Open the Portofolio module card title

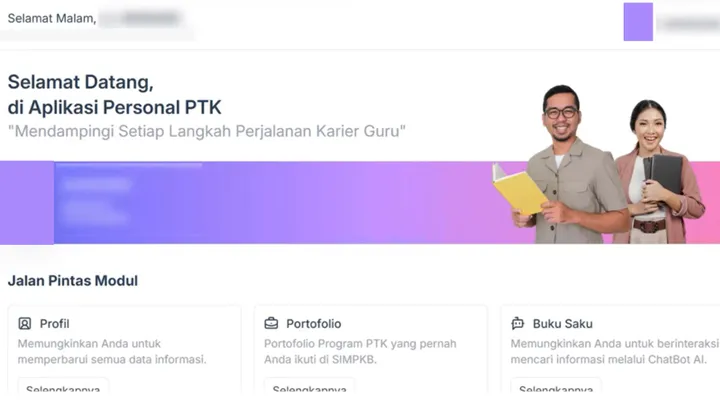point(314,324)
